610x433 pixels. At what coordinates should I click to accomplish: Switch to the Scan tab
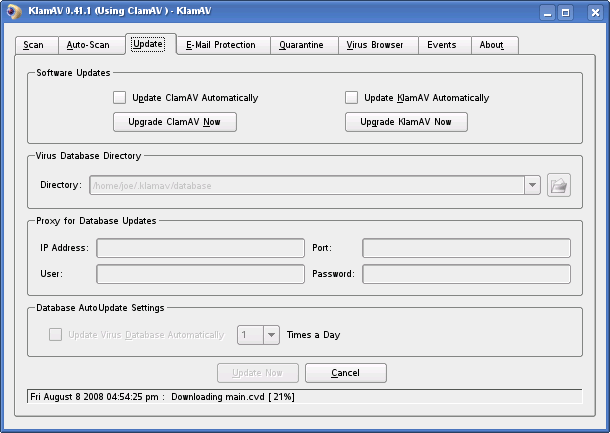click(37, 45)
